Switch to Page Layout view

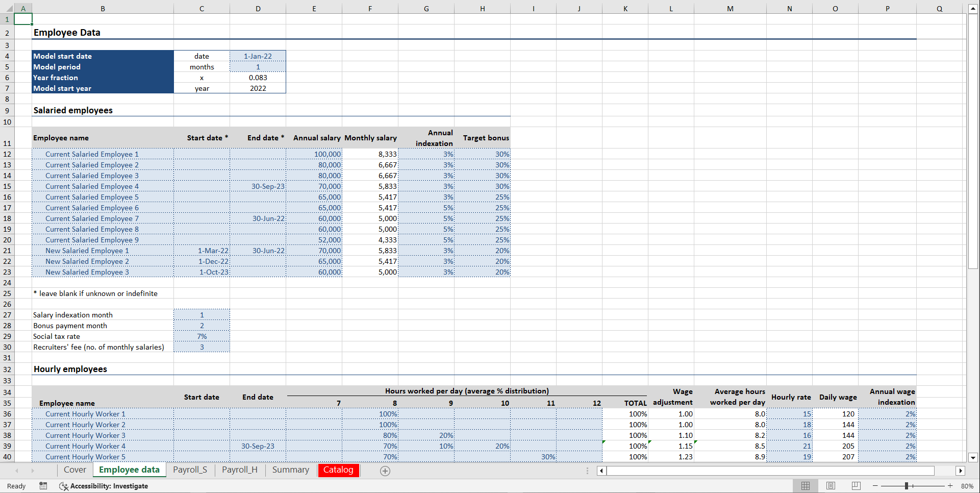coord(831,485)
